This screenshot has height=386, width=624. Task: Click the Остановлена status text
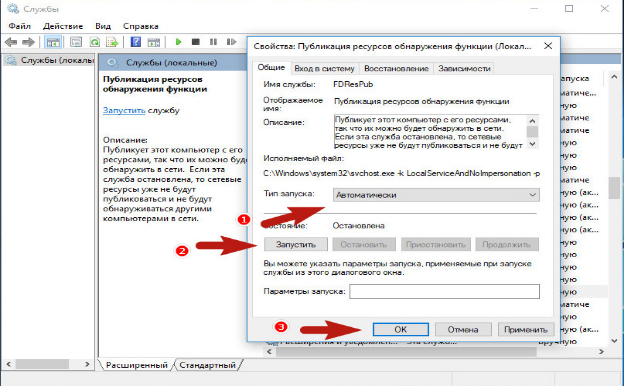coord(359,226)
